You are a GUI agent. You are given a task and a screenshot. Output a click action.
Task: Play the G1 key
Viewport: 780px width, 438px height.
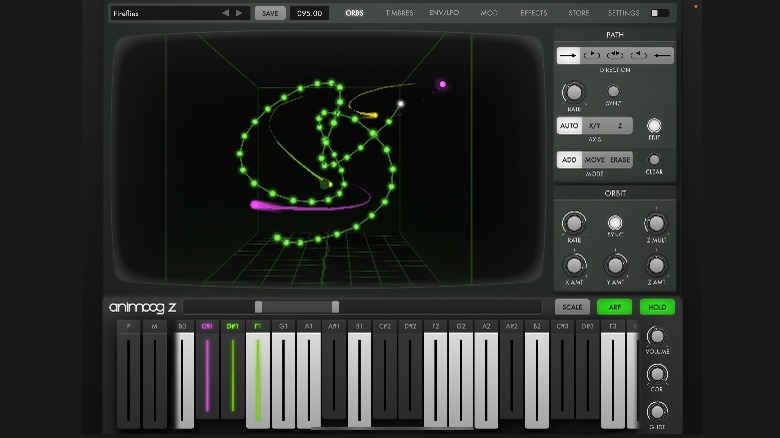click(x=283, y=378)
